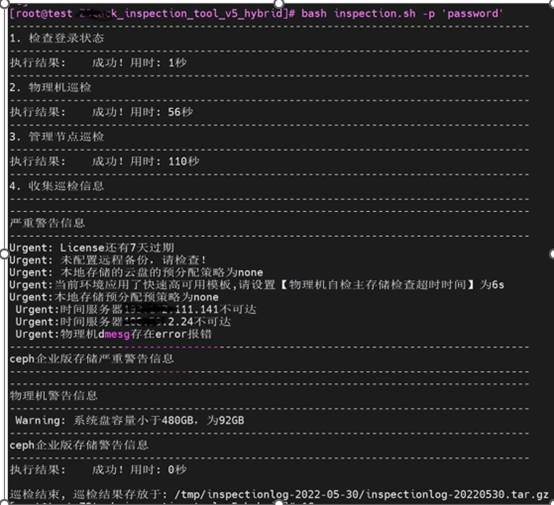Click the top-center image resize handle

coord(279,4)
